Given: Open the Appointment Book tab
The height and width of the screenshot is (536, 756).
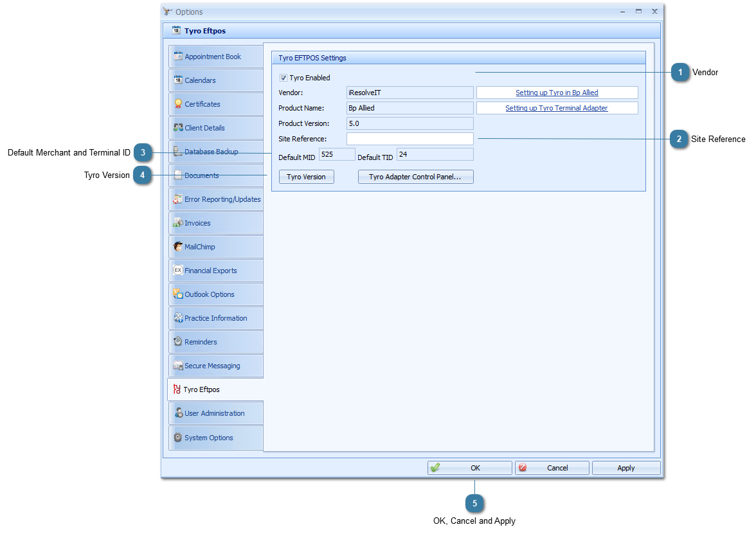Looking at the screenshot, I should pyautogui.click(x=215, y=57).
